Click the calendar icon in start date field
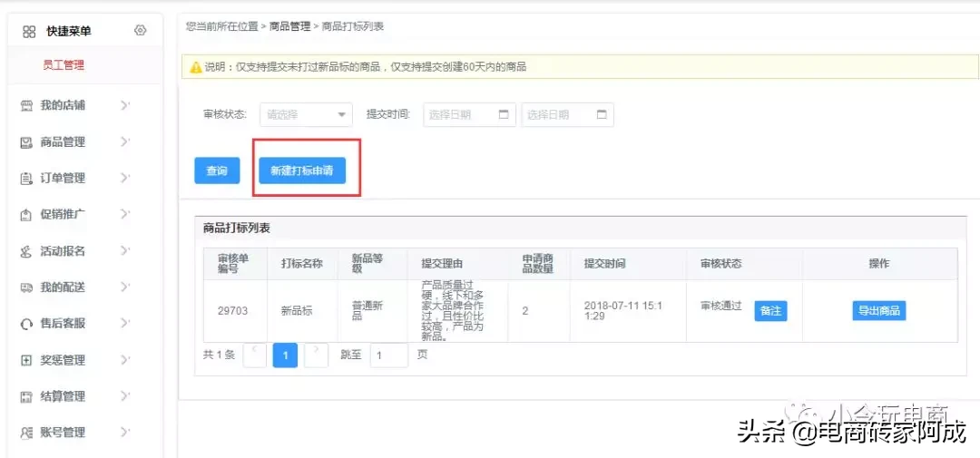Screen dimensions: 980x458 point(504,115)
